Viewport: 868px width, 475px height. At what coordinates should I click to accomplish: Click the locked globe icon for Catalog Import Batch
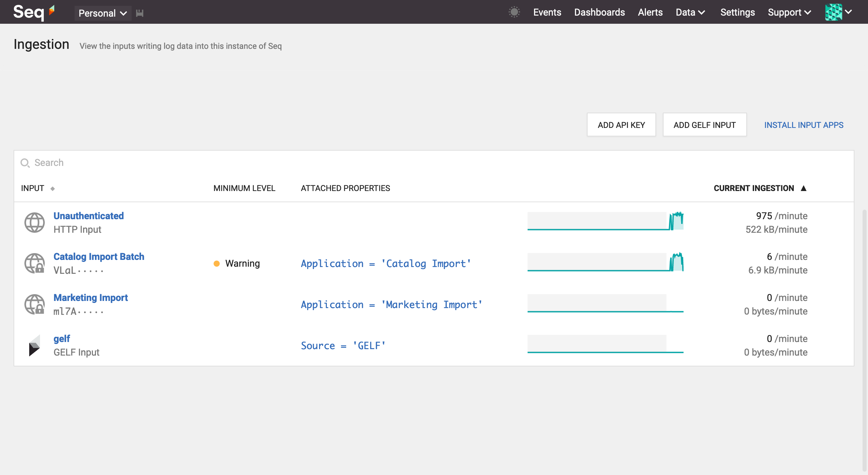(x=35, y=263)
